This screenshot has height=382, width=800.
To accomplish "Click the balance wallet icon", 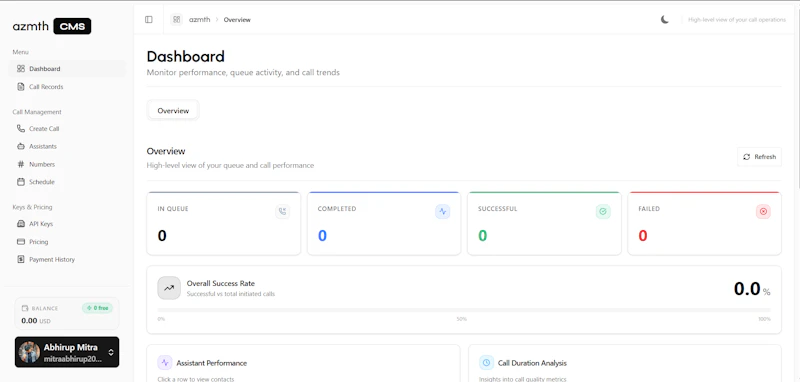I will point(25,308).
